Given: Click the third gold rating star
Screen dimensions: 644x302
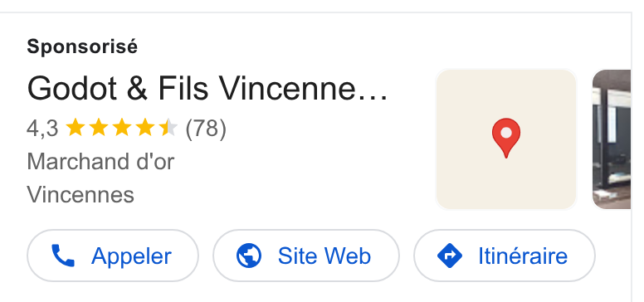Looking at the screenshot, I should click(122, 128).
